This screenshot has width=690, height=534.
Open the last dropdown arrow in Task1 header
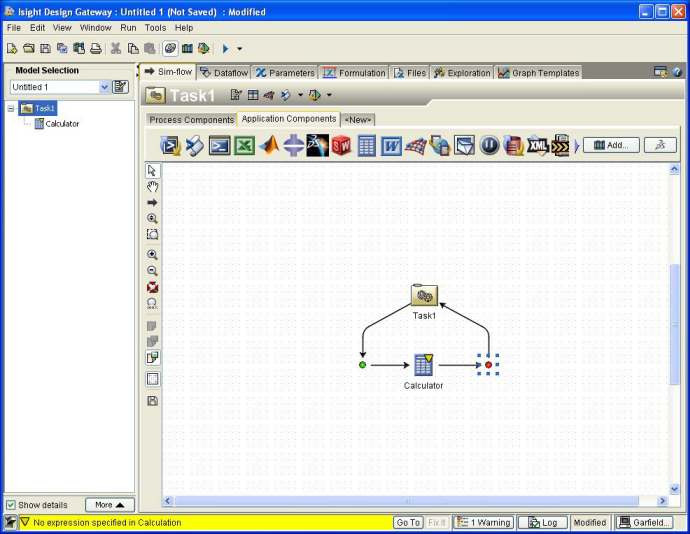click(x=329, y=95)
